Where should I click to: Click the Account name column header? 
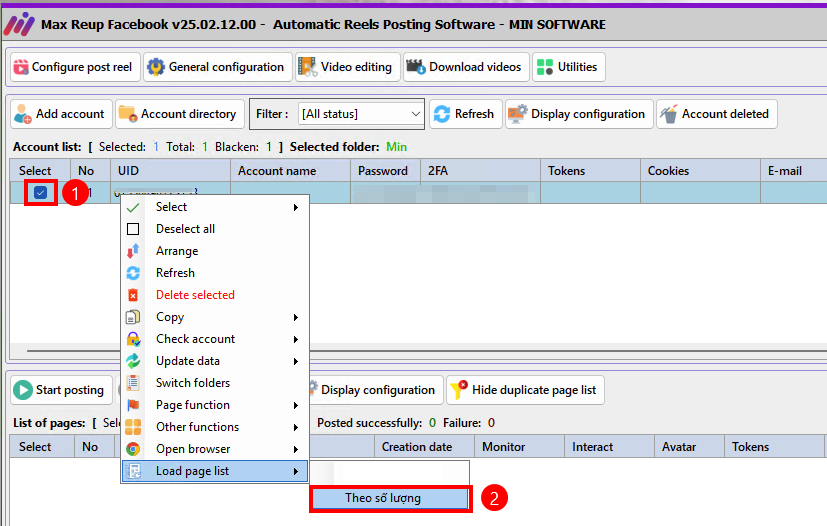[x=291, y=171]
